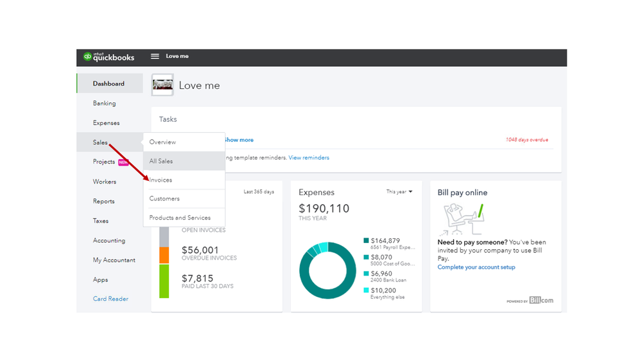Click the $7,815 paid last 30 days amount
This screenshot has height=362, width=644.
point(197,278)
